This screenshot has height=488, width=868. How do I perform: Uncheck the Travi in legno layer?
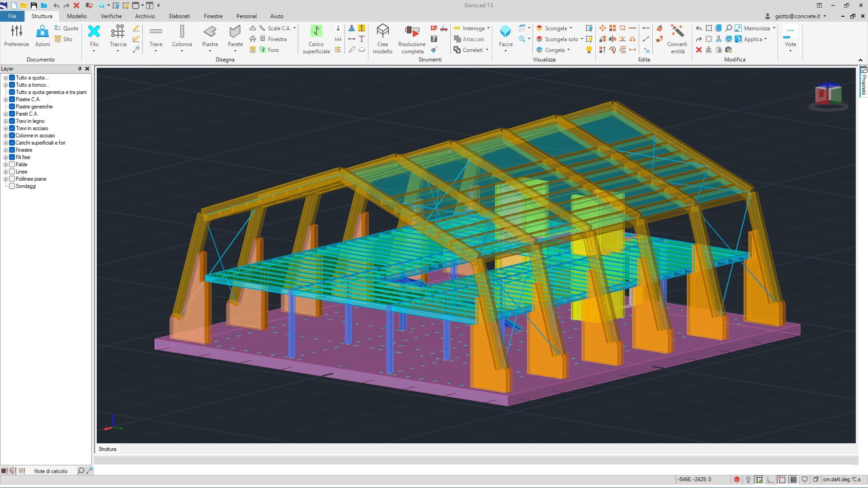[x=12, y=121]
